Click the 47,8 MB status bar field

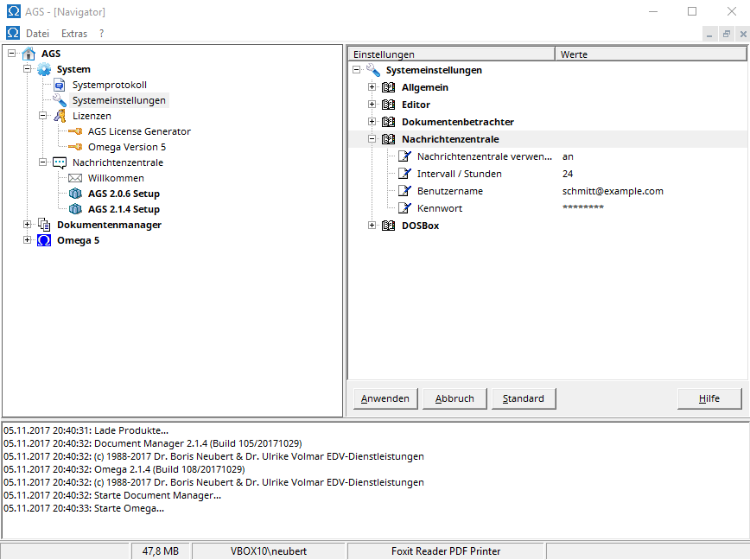(x=161, y=551)
